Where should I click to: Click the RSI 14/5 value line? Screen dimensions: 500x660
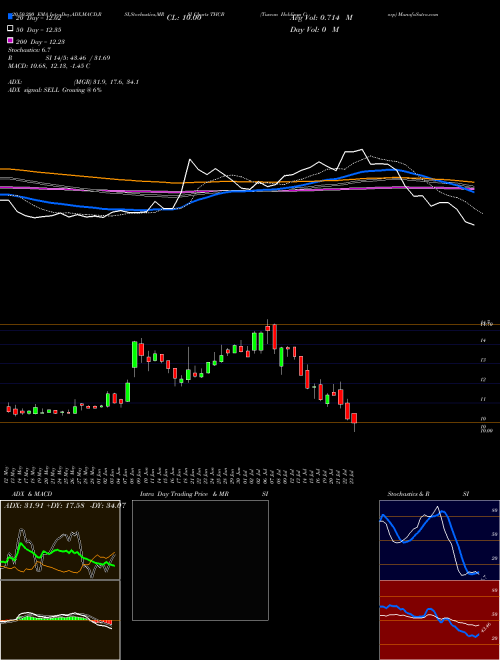point(59,58)
